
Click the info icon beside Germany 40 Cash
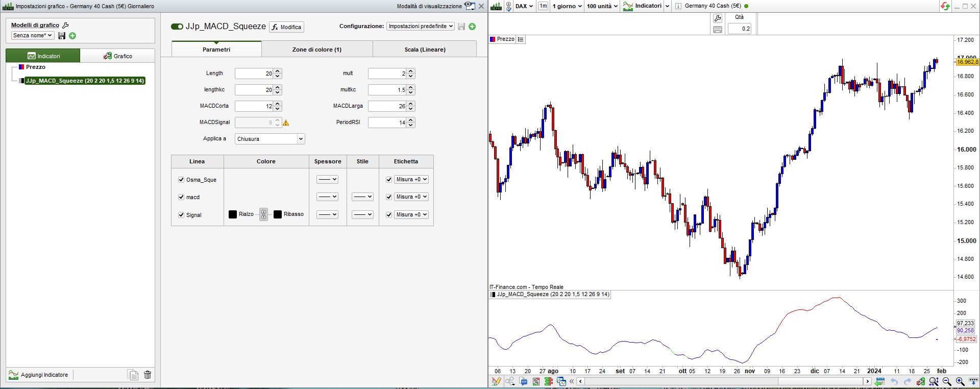(678, 6)
